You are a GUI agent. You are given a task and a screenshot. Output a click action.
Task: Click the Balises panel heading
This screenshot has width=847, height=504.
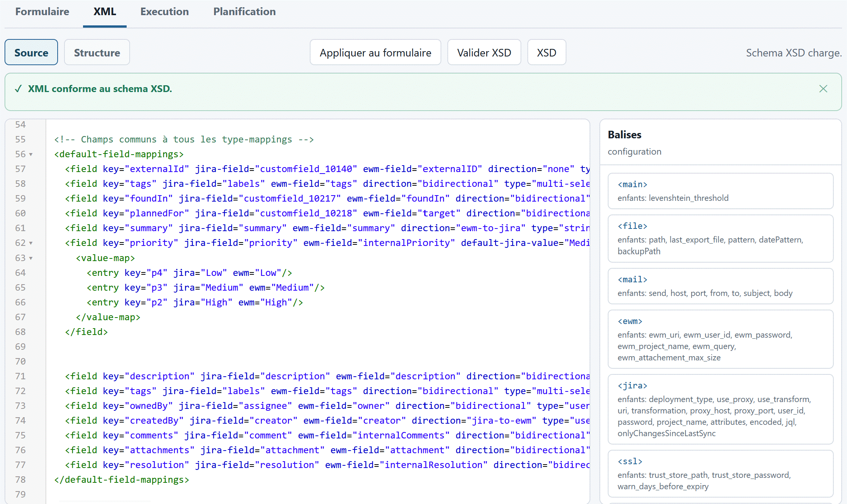[x=624, y=135]
